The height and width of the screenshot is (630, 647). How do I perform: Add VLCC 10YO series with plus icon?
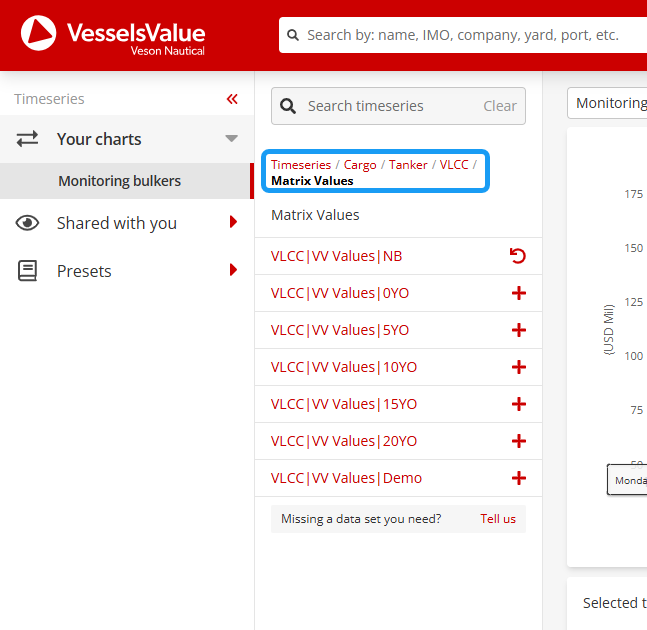pos(518,367)
